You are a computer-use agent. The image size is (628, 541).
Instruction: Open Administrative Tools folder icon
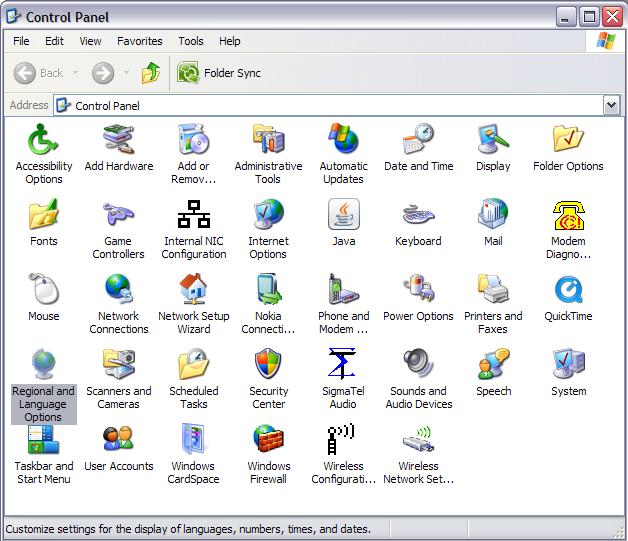click(x=268, y=139)
